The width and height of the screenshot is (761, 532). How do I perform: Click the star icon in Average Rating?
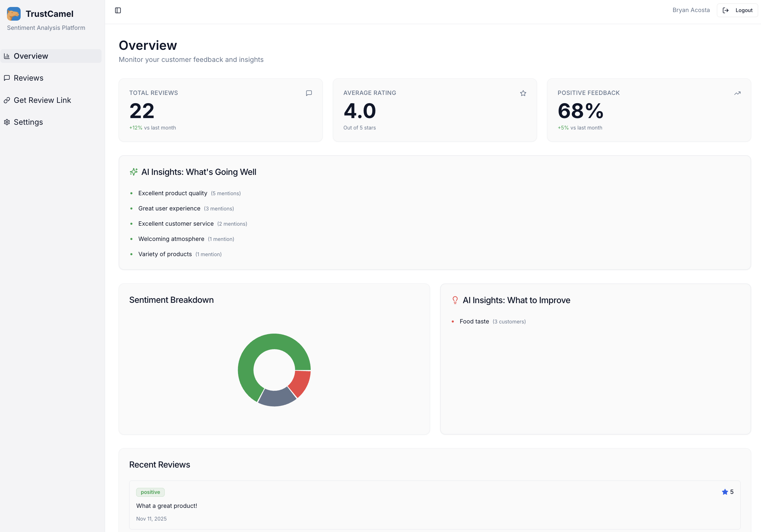click(x=523, y=93)
